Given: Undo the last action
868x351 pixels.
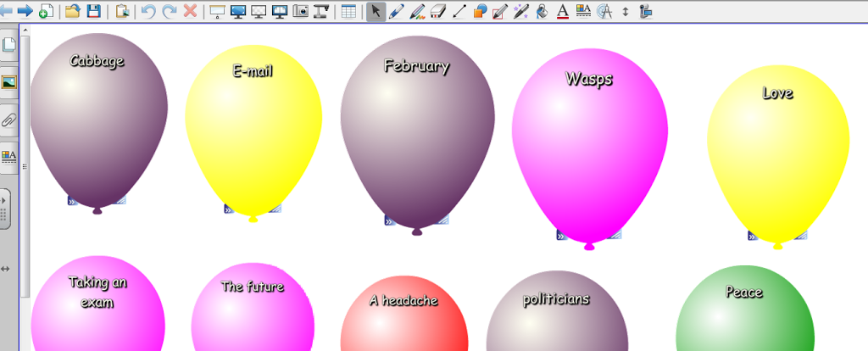Looking at the screenshot, I should point(148,11).
